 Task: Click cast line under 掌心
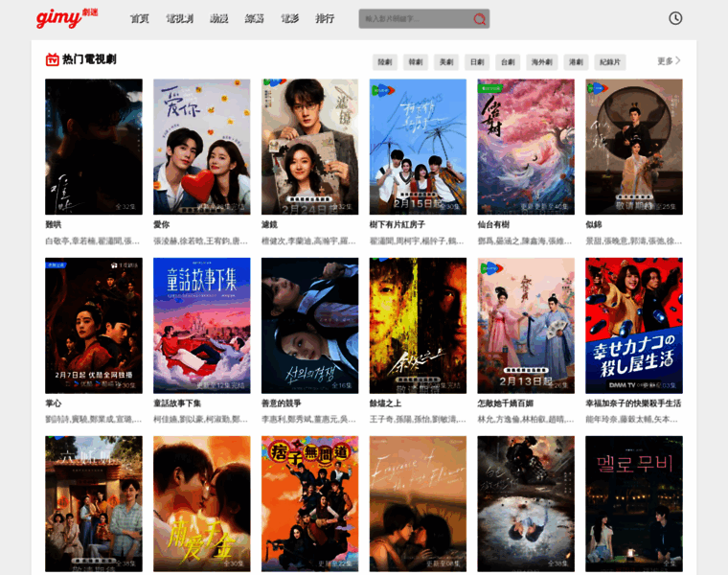(93, 420)
